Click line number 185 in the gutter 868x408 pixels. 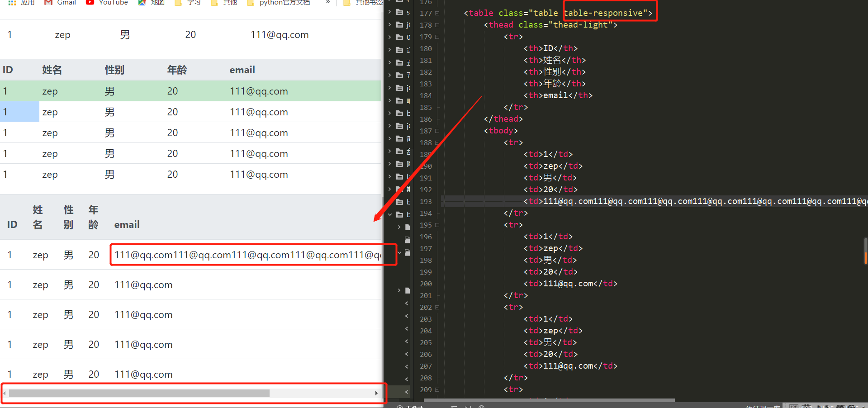click(426, 108)
